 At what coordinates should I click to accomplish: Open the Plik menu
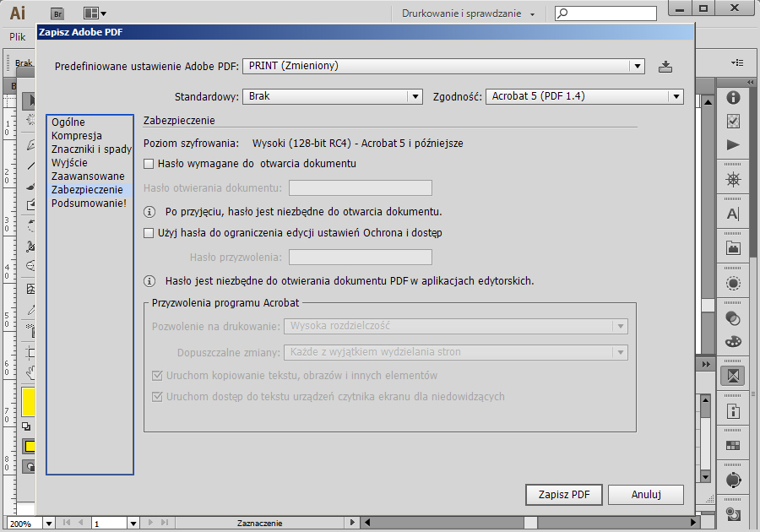(x=18, y=37)
